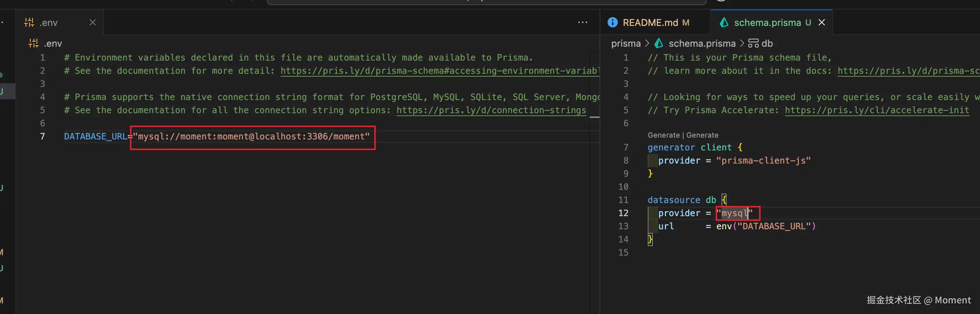Click the settings icon in the .env breadcrumb
The height and width of the screenshot is (314, 980).
(x=34, y=43)
